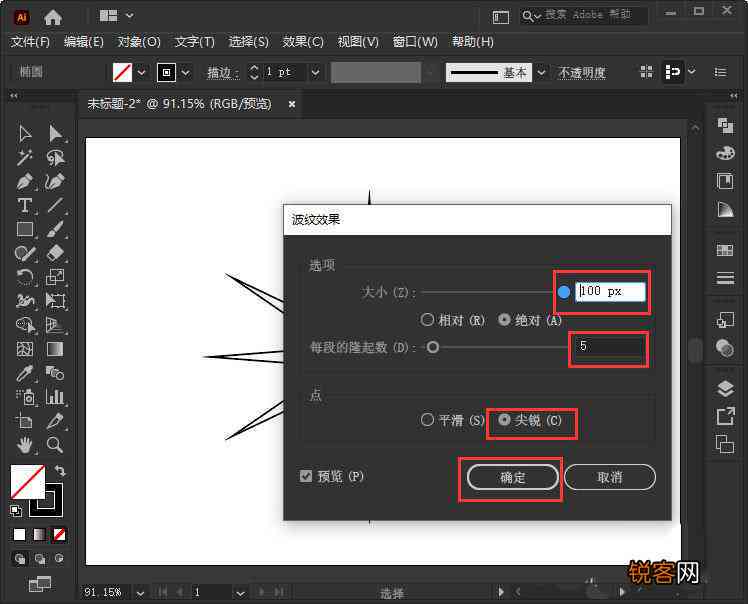Image resolution: width=748 pixels, height=604 pixels.
Task: Choose the Scale tool
Action: click(x=55, y=277)
